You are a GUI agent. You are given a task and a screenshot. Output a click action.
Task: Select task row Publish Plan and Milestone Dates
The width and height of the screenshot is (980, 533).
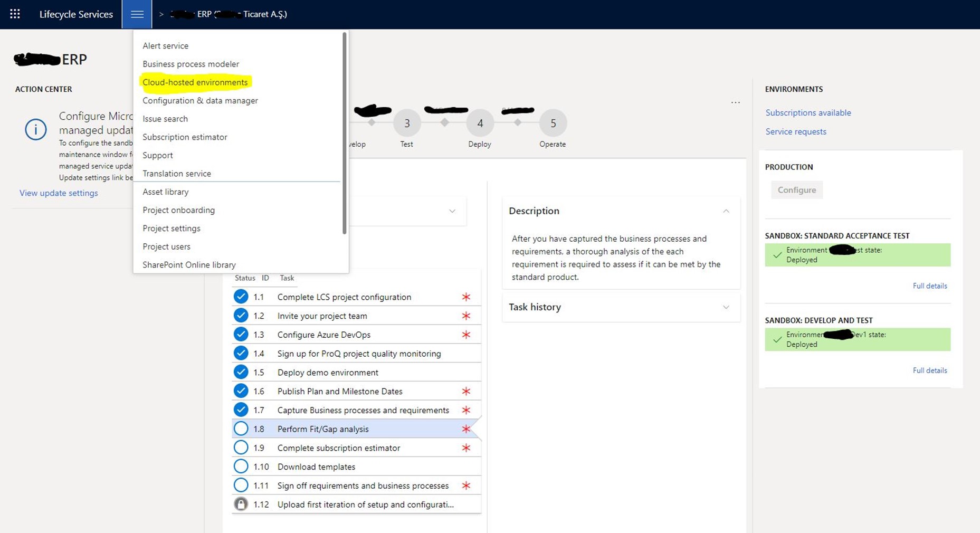click(x=356, y=391)
